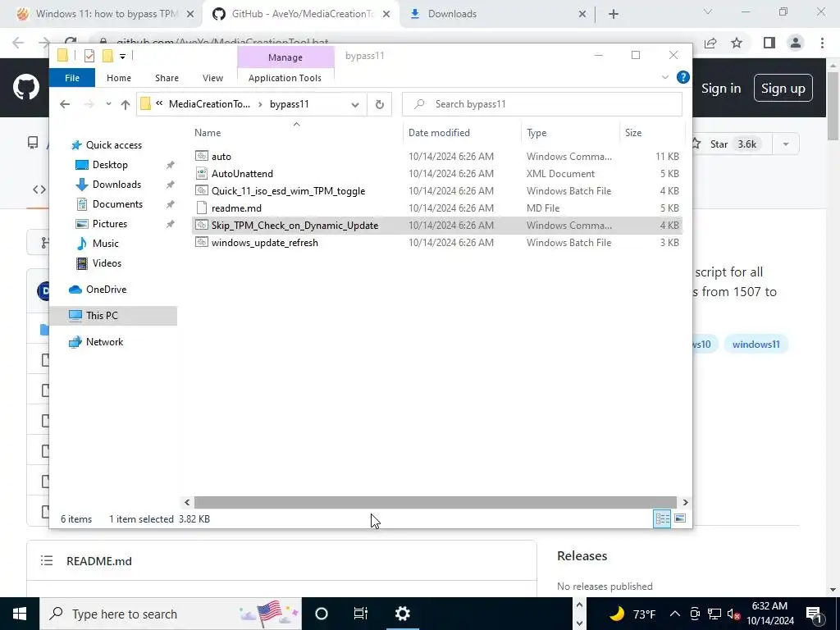
Task: Open OneDrive in navigation pane
Action: tap(106, 290)
